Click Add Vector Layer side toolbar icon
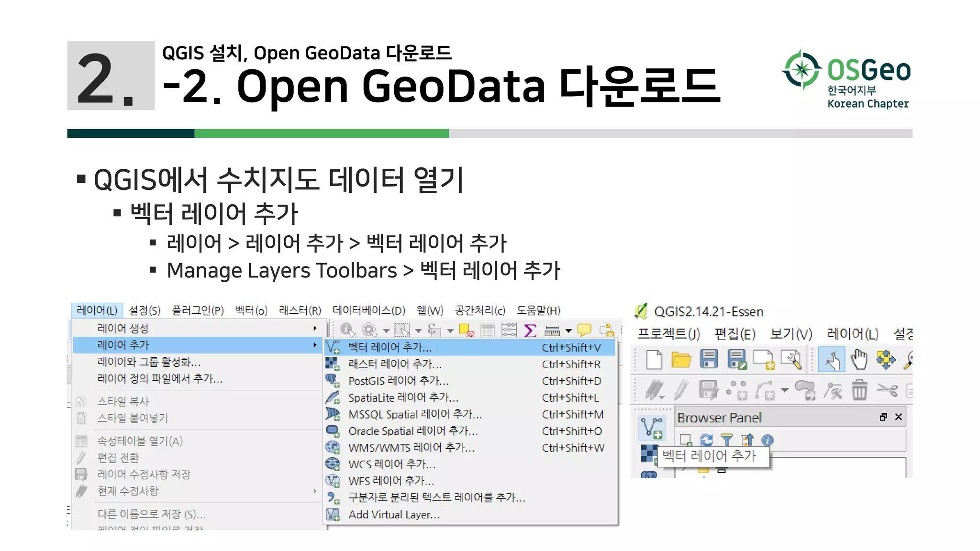980x551 pixels. click(x=652, y=428)
